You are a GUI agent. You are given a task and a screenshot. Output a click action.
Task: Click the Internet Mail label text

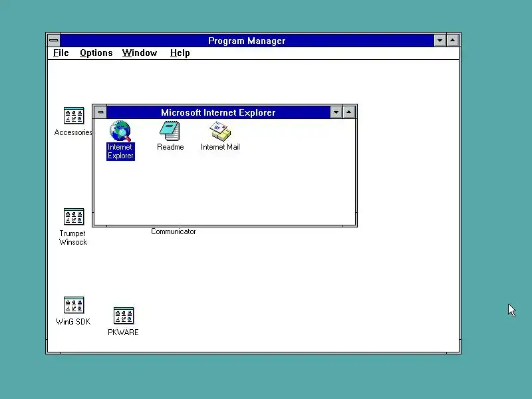tap(220, 147)
